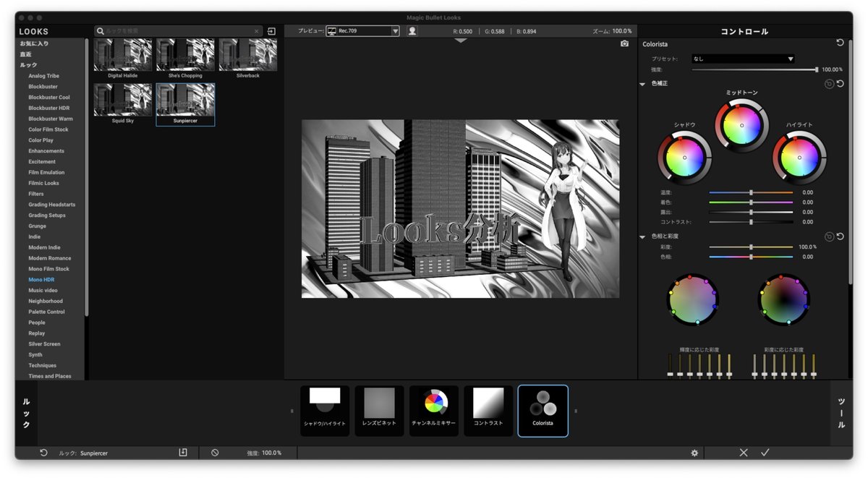Reset the 色補正 section
868x478 pixels.
(x=841, y=84)
